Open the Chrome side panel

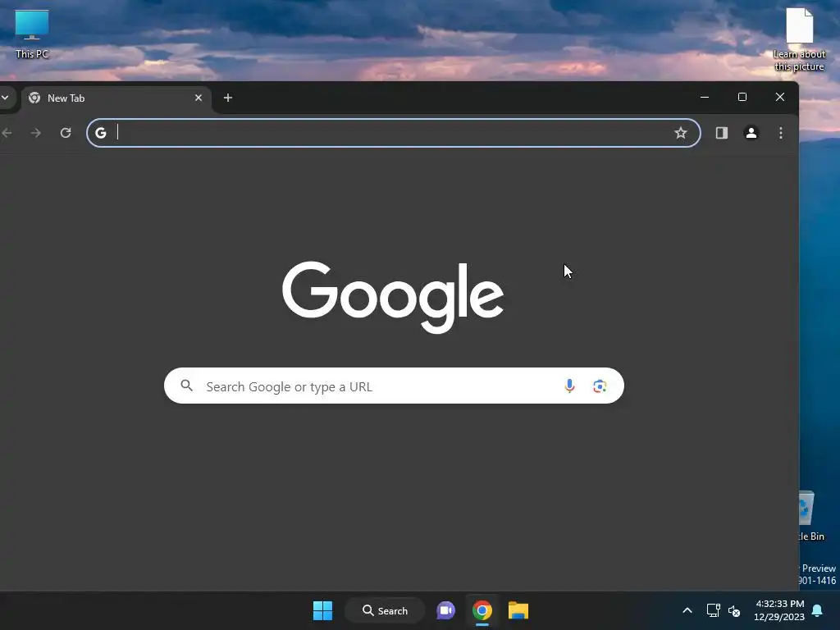(x=722, y=133)
